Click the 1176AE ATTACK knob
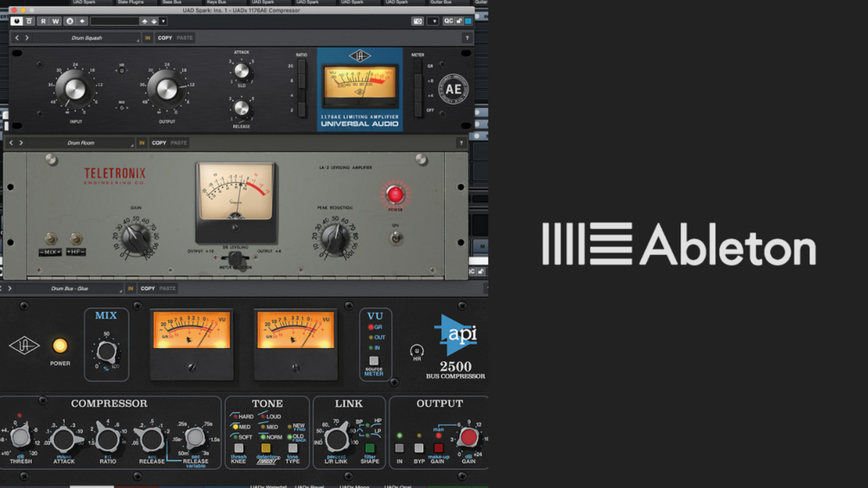The width and height of the screenshot is (868, 488). point(241,70)
